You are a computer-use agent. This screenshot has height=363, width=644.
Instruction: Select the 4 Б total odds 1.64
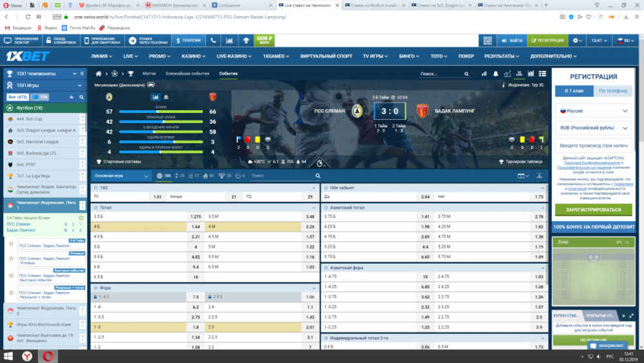[193, 227]
